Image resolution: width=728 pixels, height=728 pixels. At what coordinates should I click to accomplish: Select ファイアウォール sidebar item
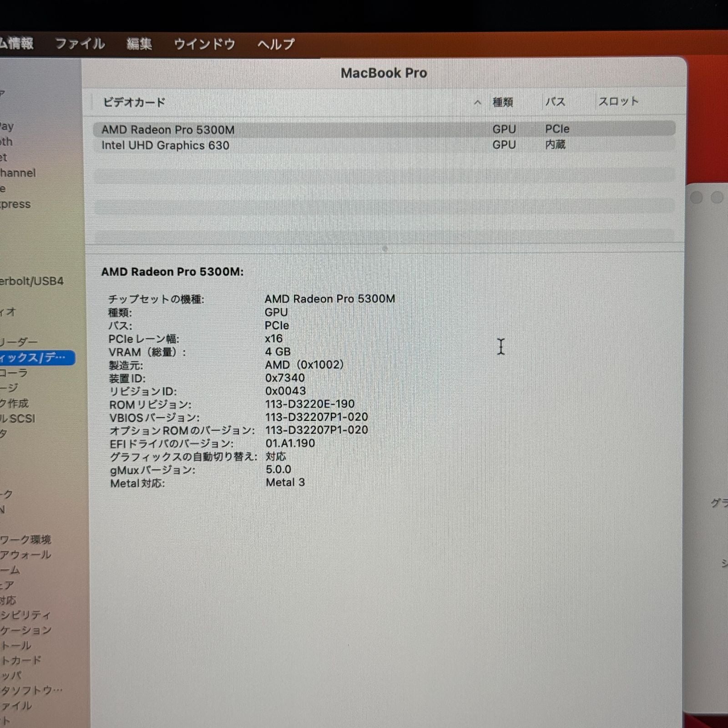coord(25,555)
